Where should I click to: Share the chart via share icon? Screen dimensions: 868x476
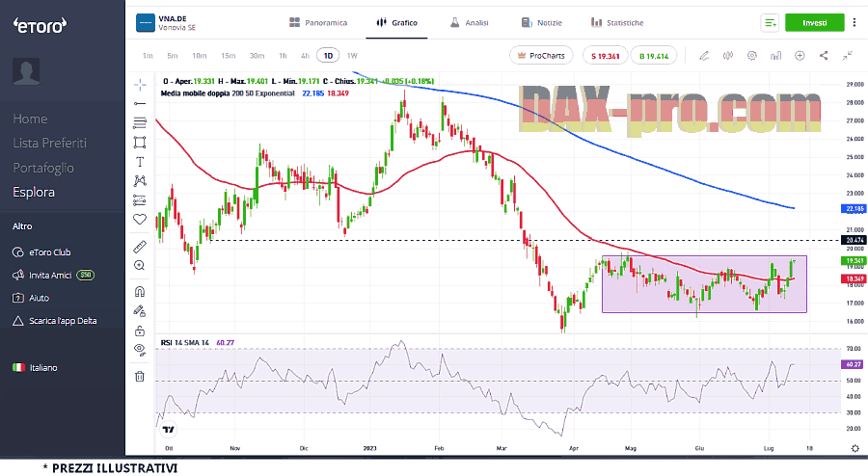[824, 55]
